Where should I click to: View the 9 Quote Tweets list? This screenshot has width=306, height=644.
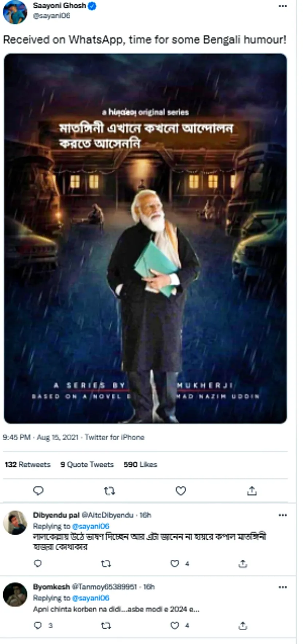pos(87,464)
